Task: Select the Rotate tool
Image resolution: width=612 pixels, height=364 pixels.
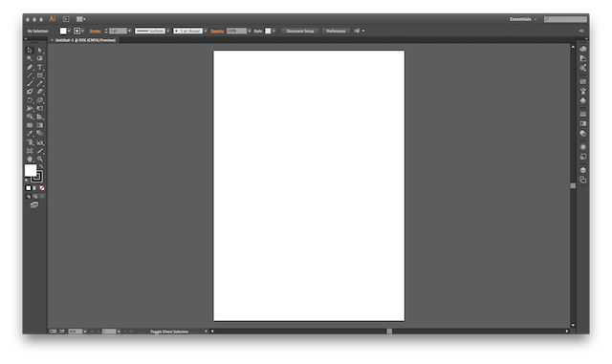Action: point(30,100)
